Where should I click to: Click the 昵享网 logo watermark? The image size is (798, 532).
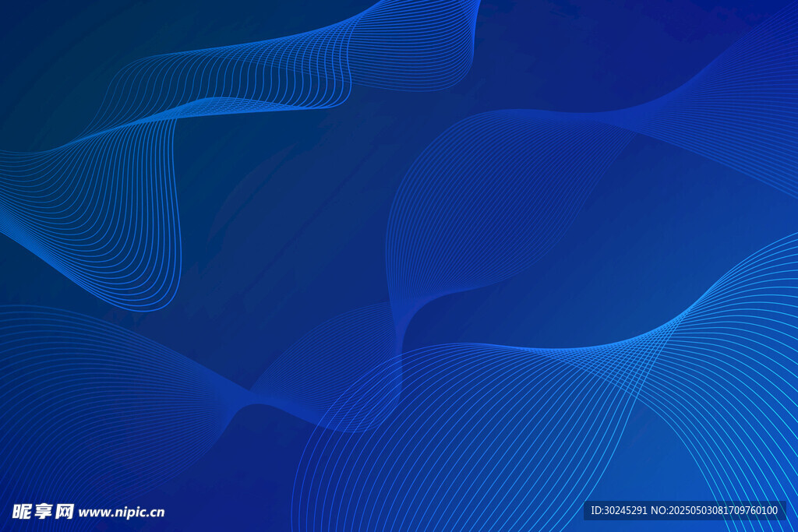click(43, 512)
